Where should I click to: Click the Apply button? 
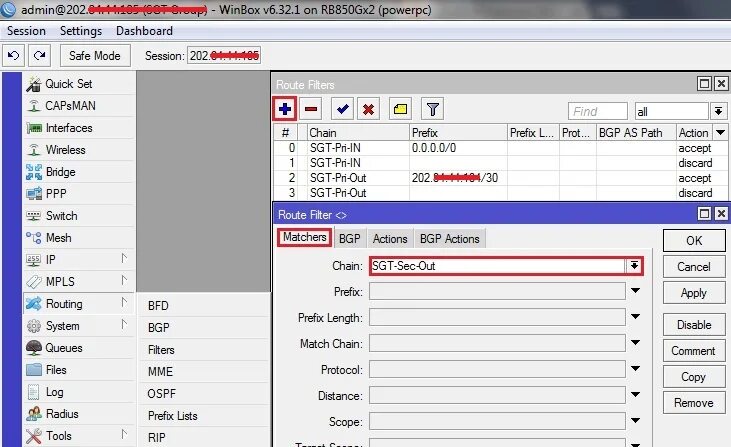pyautogui.click(x=694, y=293)
